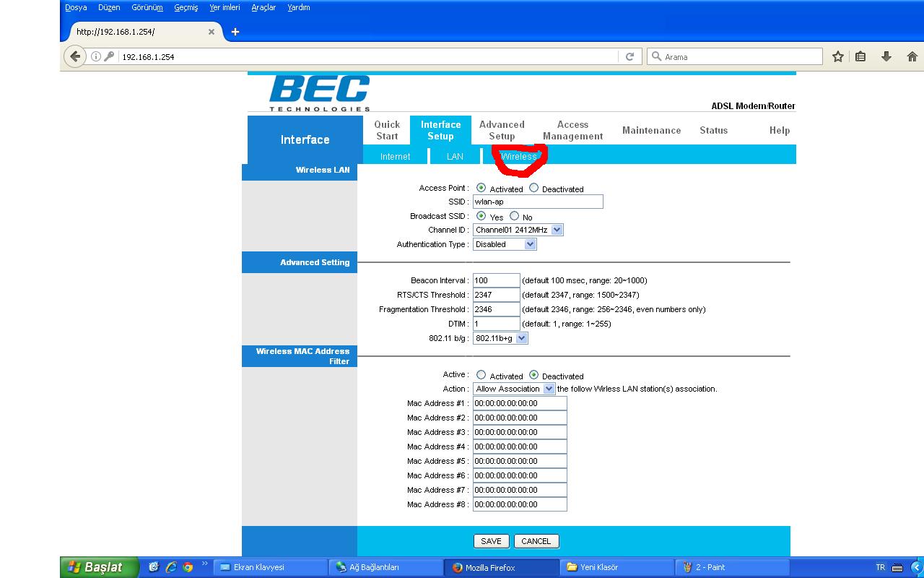Switch to the LAN sub-tab
The image size is (924, 578).
pos(455,156)
